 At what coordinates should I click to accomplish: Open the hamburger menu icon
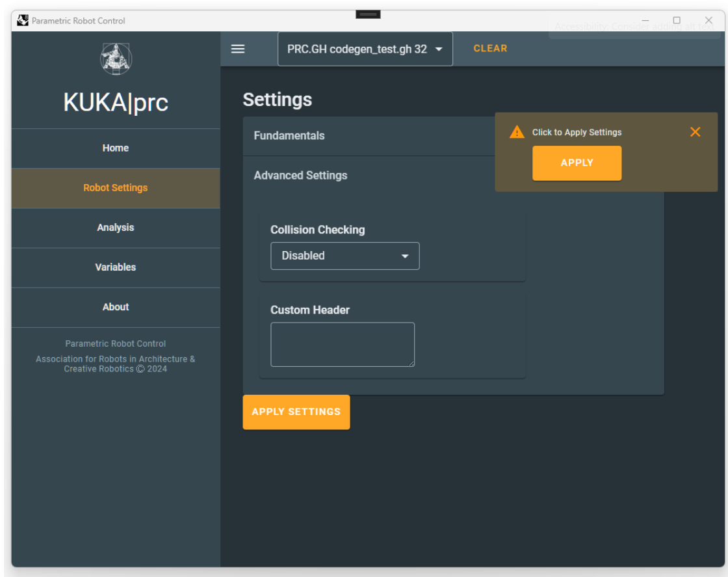tap(238, 49)
